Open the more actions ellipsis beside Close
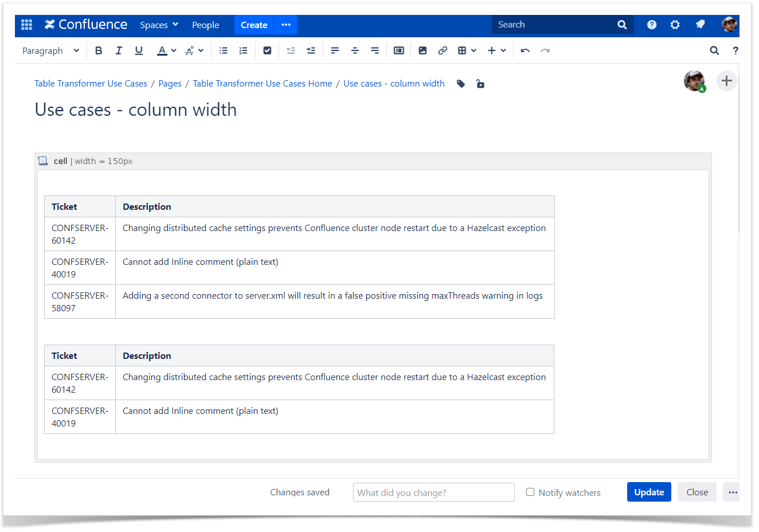Screen dimensions: 759x532 733,492
